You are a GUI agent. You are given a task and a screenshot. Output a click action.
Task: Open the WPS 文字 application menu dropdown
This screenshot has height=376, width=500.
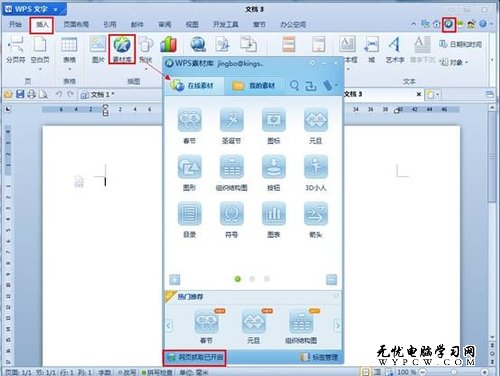(x=34, y=9)
